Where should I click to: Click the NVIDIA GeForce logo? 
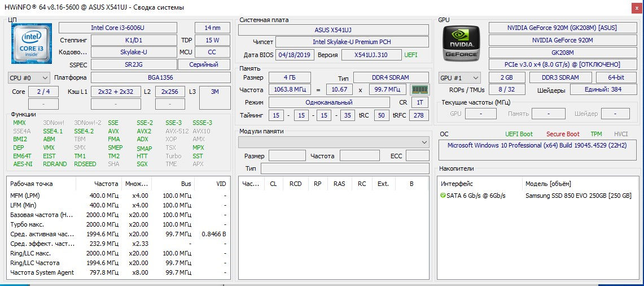click(x=462, y=43)
